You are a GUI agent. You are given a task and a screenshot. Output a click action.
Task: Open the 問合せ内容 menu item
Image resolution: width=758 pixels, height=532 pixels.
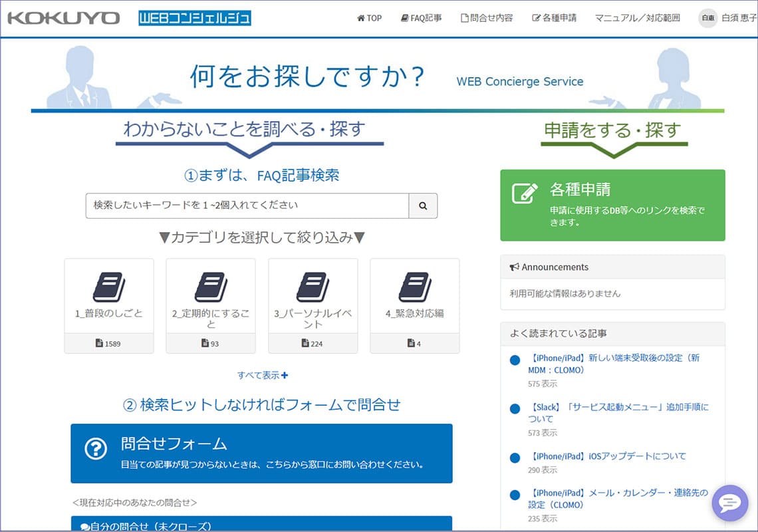487,19
